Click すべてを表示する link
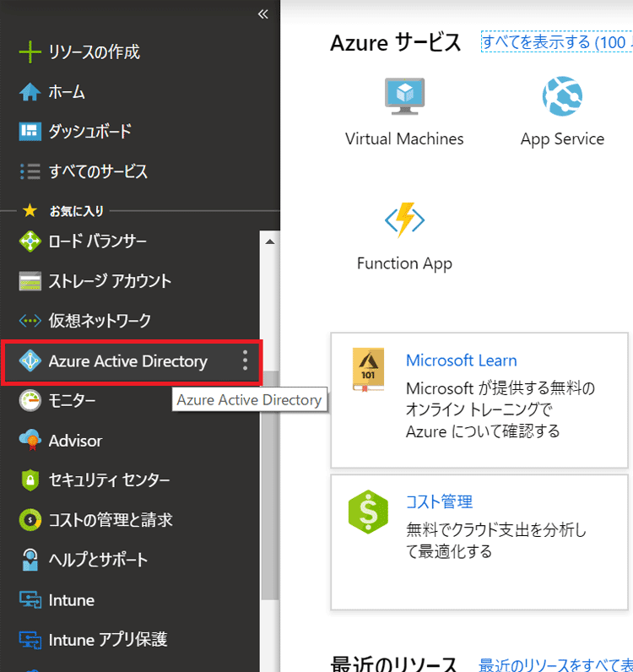The height and width of the screenshot is (672, 633). [x=557, y=42]
